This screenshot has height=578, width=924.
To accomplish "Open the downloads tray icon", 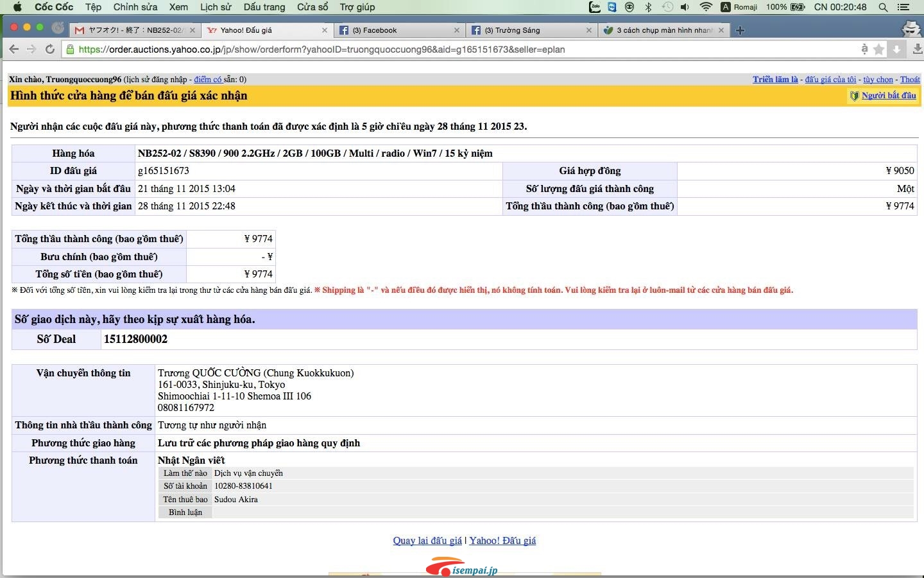I will coord(918,49).
